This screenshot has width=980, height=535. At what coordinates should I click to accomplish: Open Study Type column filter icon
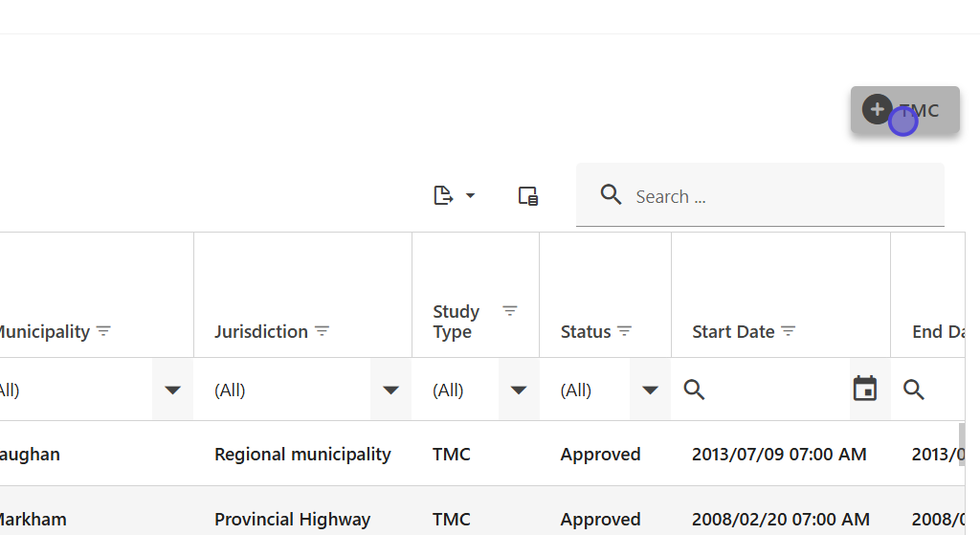510,311
